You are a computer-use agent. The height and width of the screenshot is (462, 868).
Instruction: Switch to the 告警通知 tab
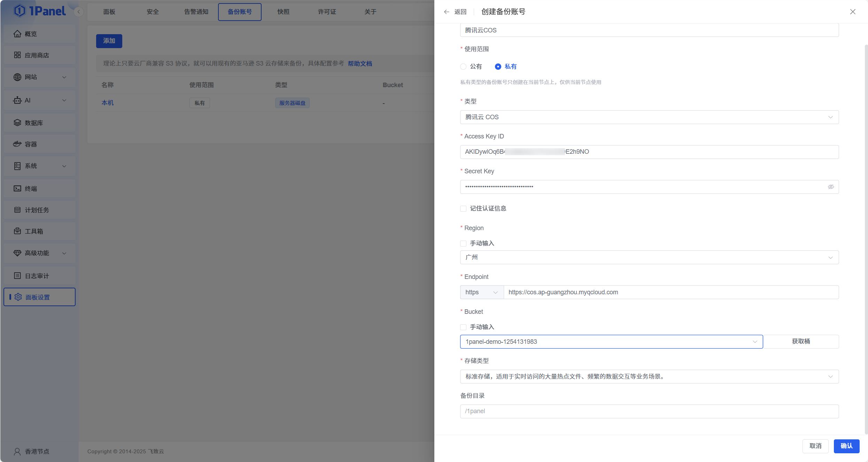[x=196, y=12]
